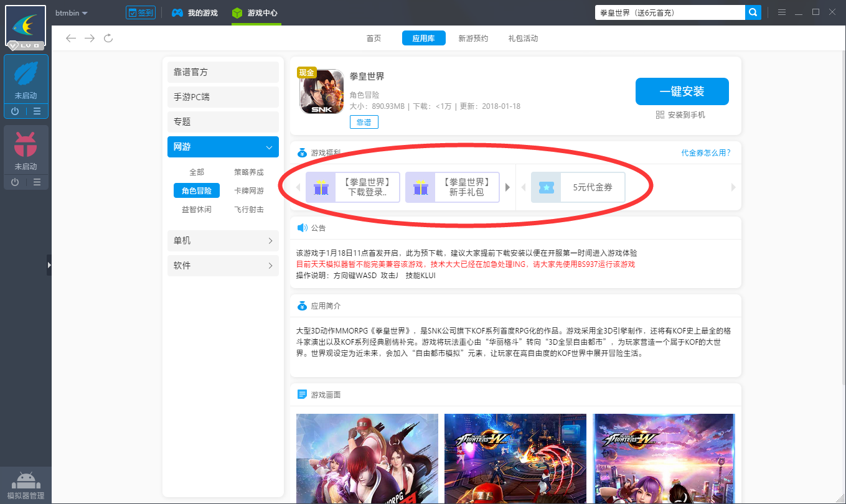Expand the 软件 category
This screenshot has width=846, height=504.
click(x=223, y=266)
